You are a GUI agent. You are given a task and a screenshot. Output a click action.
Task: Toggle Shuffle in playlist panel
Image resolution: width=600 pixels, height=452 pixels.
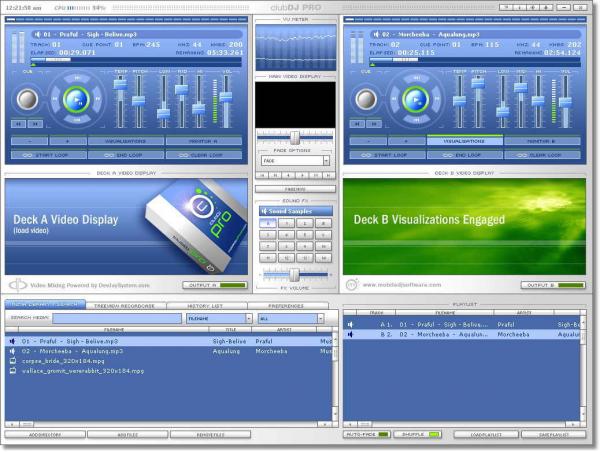pyautogui.click(x=417, y=435)
